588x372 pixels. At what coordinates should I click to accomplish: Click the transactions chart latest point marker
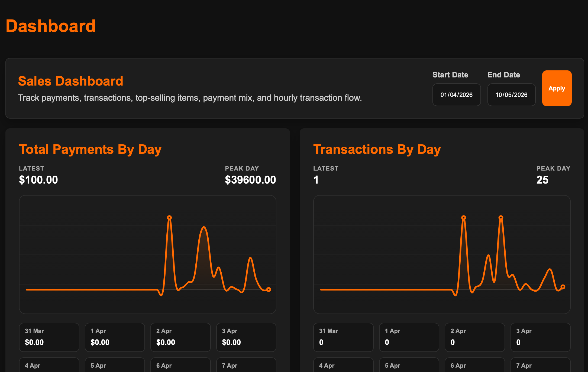click(x=563, y=287)
